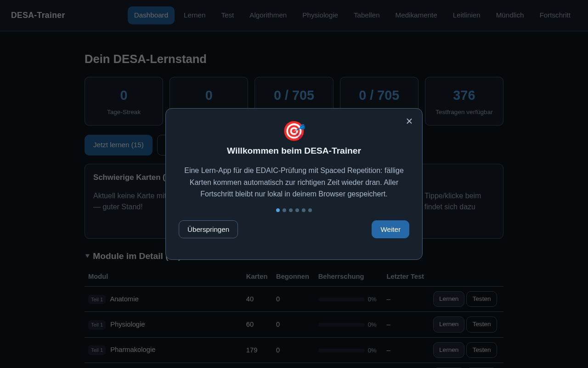This screenshot has width=588, height=368.
Task: Click Testen for the Physiologie module
Action: (481, 324)
